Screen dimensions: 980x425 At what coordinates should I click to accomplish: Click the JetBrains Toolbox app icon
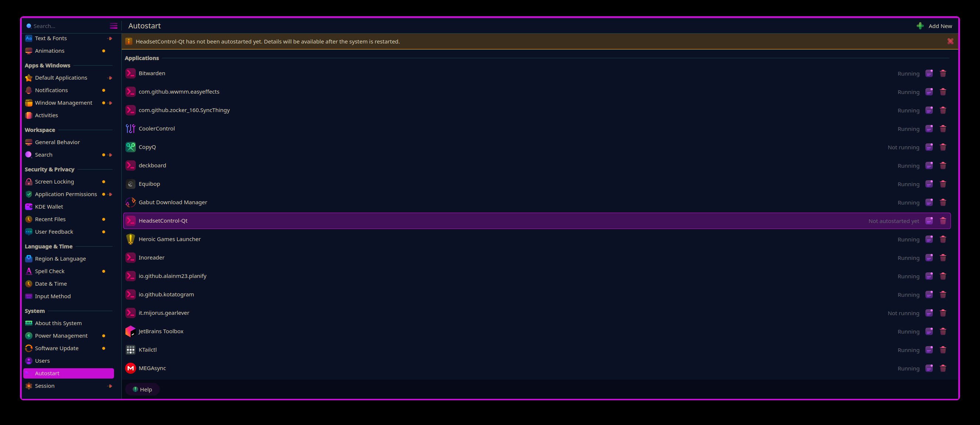pos(131,331)
